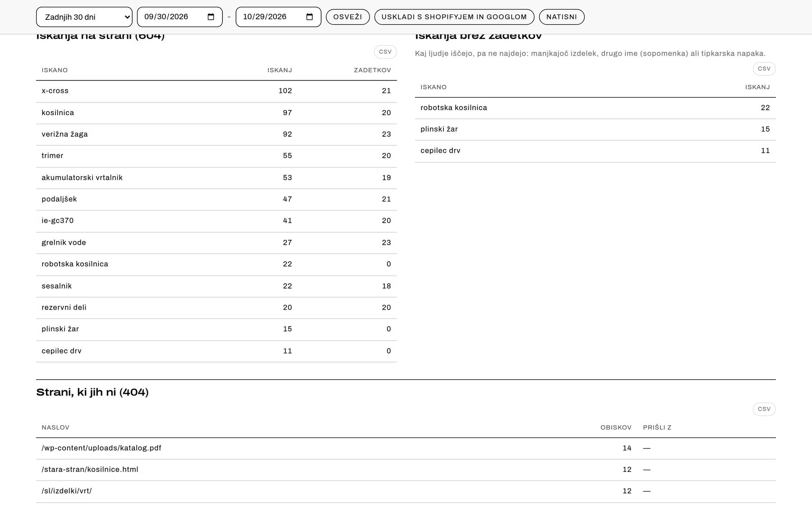Click the 'verižna žaga' search term
This screenshot has width=812, height=508.
click(65, 134)
